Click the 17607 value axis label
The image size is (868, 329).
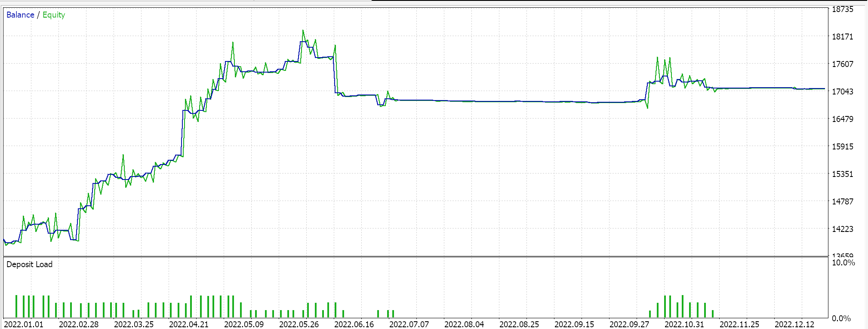click(x=843, y=64)
